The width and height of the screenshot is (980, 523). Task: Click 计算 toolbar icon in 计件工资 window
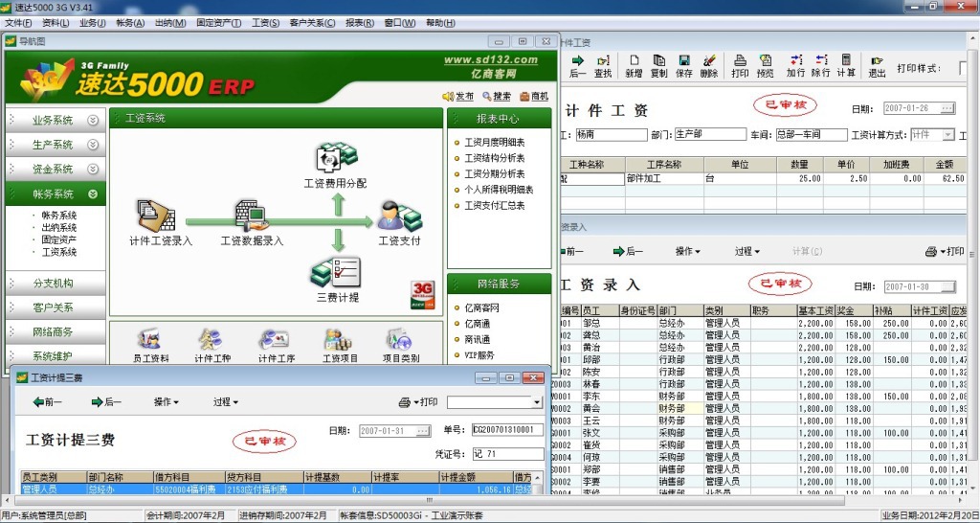click(x=846, y=66)
